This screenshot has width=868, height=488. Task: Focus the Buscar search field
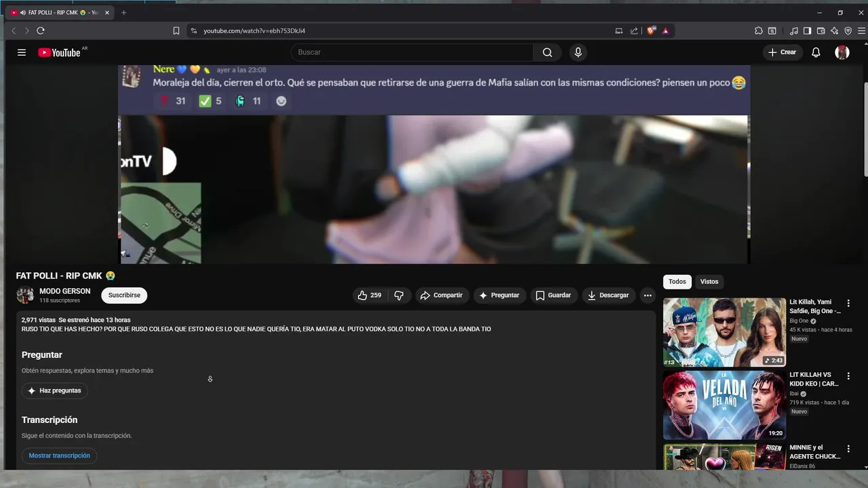(x=412, y=52)
